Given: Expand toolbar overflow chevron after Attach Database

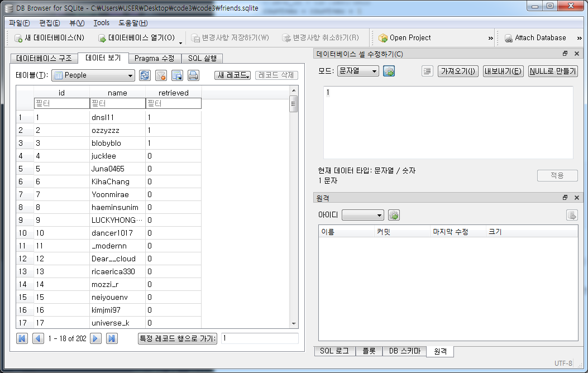Looking at the screenshot, I should tap(580, 38).
